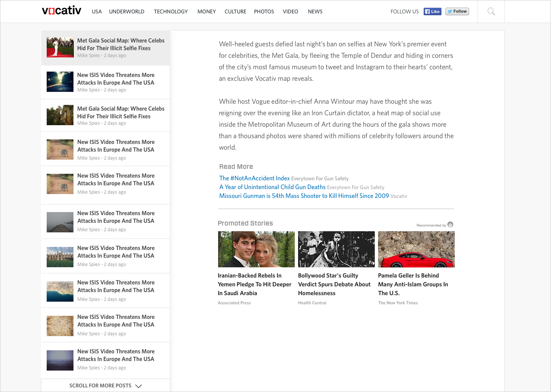Open the foggy pier post thumbnail

60,222
